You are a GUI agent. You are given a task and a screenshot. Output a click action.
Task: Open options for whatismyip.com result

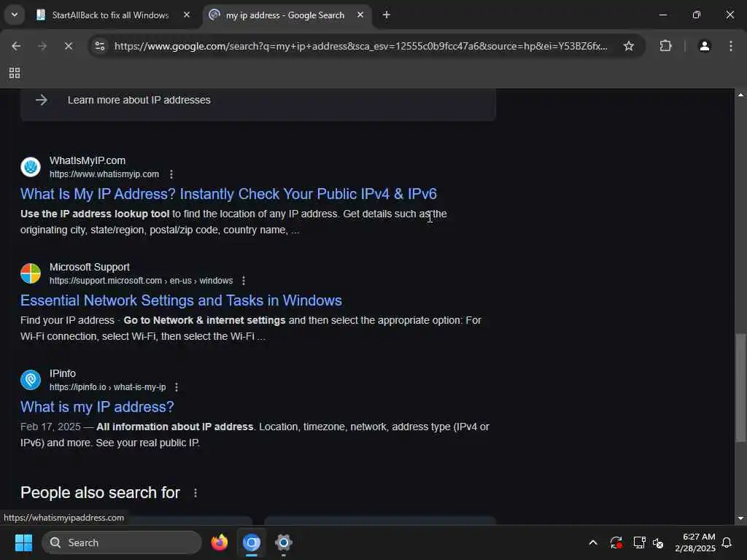pos(171,174)
